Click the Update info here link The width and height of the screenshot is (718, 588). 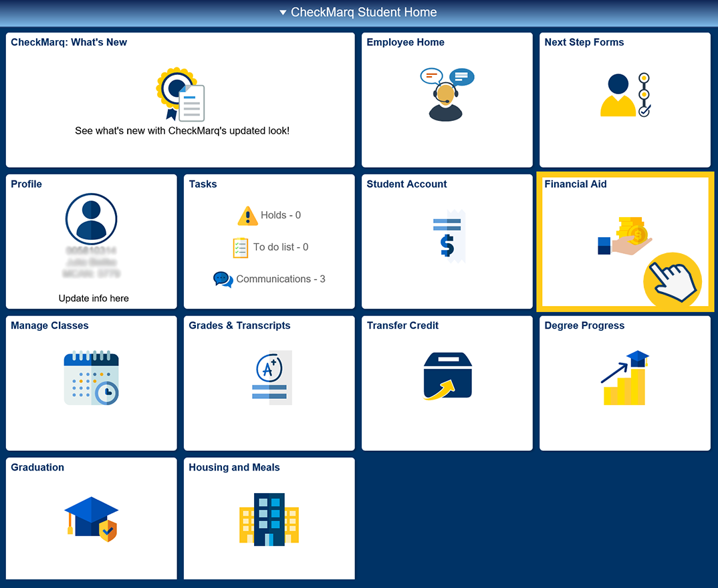coord(94,298)
